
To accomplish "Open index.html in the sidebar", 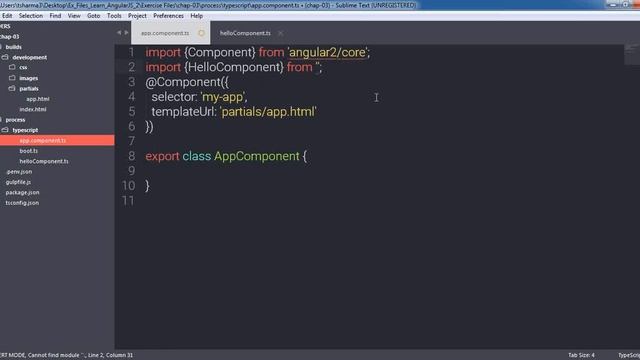I will (x=33, y=109).
